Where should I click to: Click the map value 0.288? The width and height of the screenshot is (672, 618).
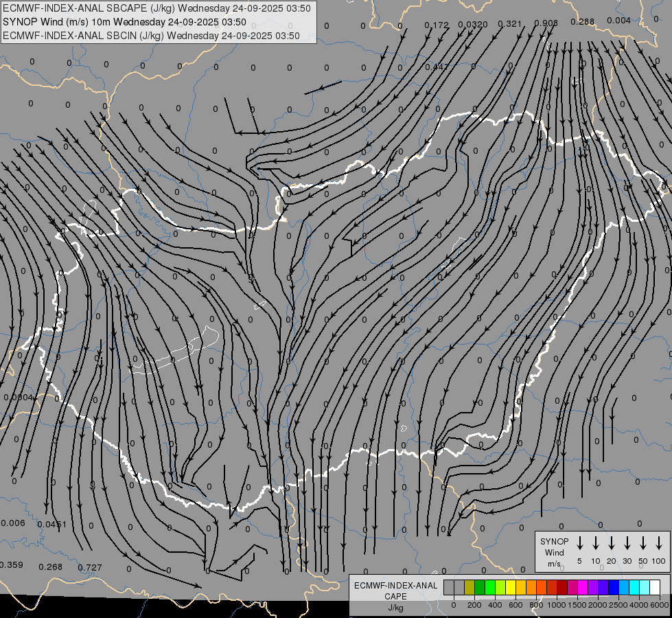(x=583, y=21)
